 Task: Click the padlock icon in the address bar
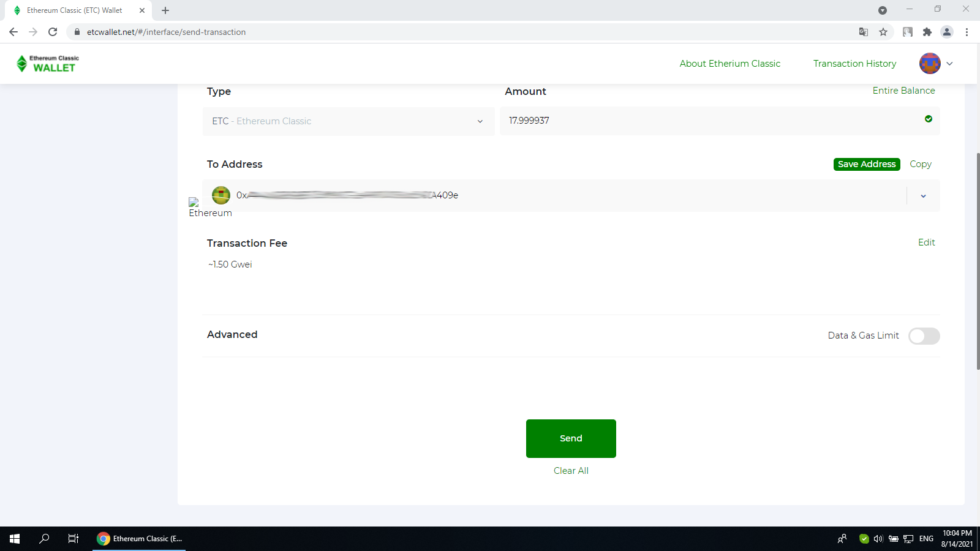coord(77,32)
